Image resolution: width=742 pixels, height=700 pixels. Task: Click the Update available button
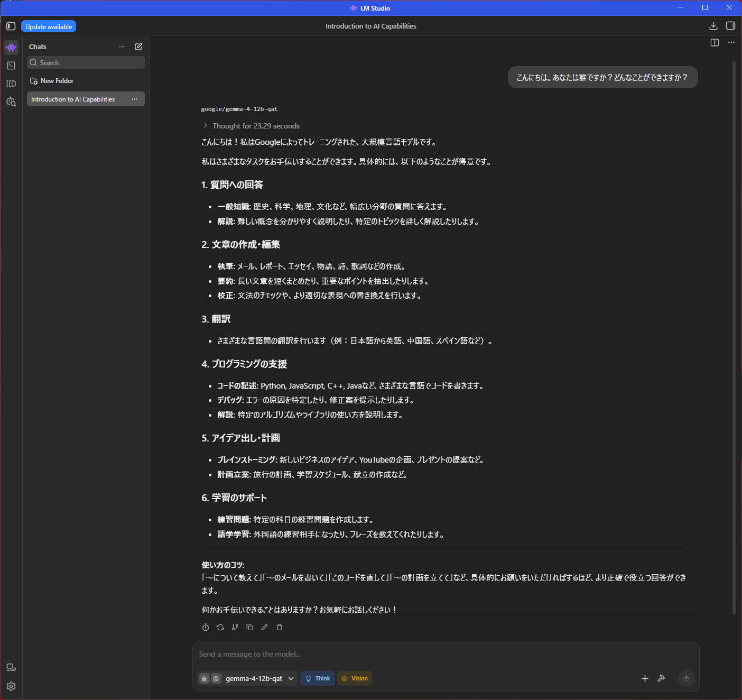(49, 26)
